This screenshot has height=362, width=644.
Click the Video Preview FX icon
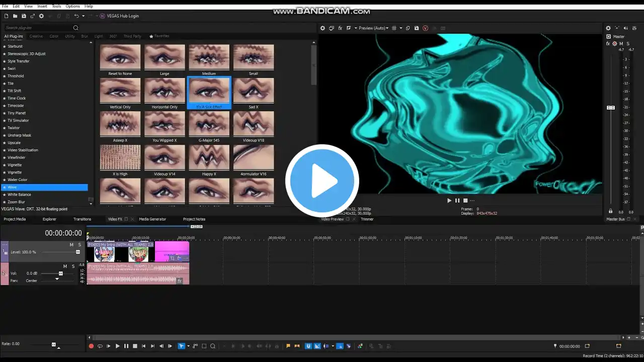pos(340,28)
